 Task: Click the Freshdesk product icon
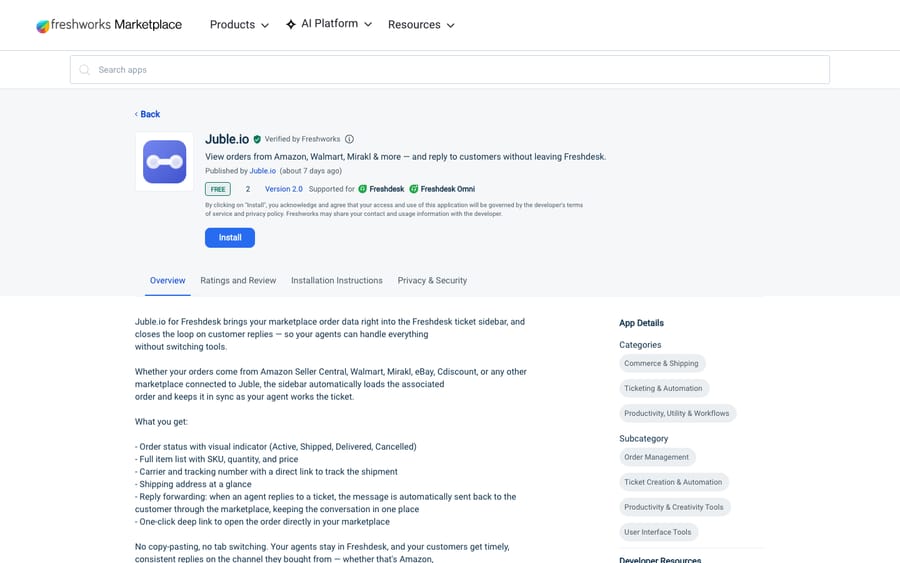(363, 189)
